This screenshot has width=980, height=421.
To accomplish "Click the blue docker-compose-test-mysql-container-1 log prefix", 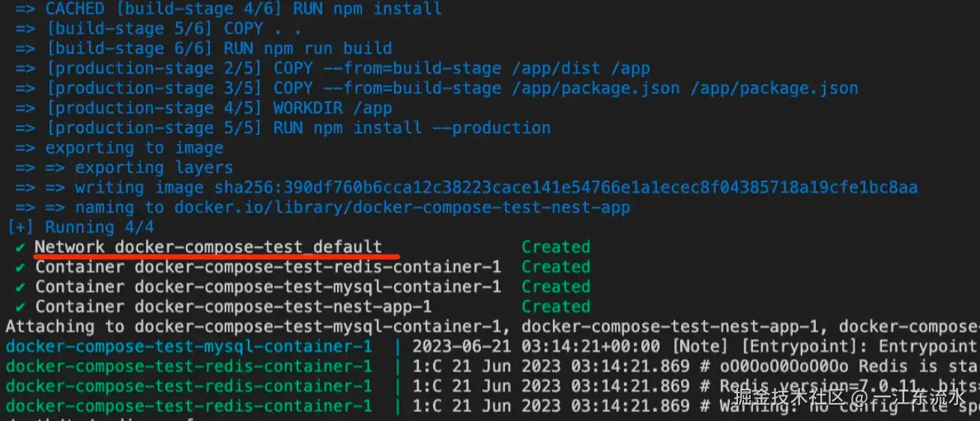I will (189, 347).
